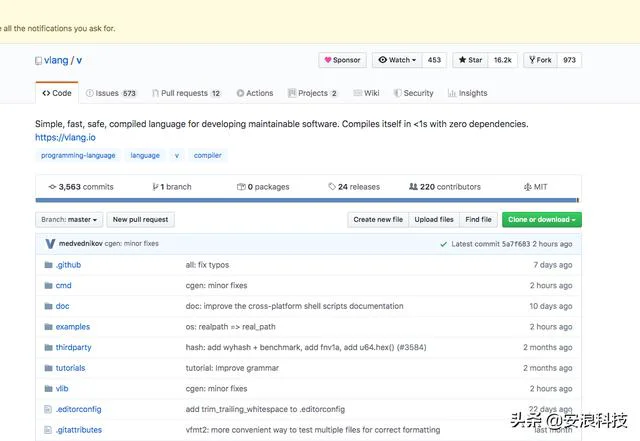
Task: Open the Watch dropdown menu
Action: (x=397, y=60)
